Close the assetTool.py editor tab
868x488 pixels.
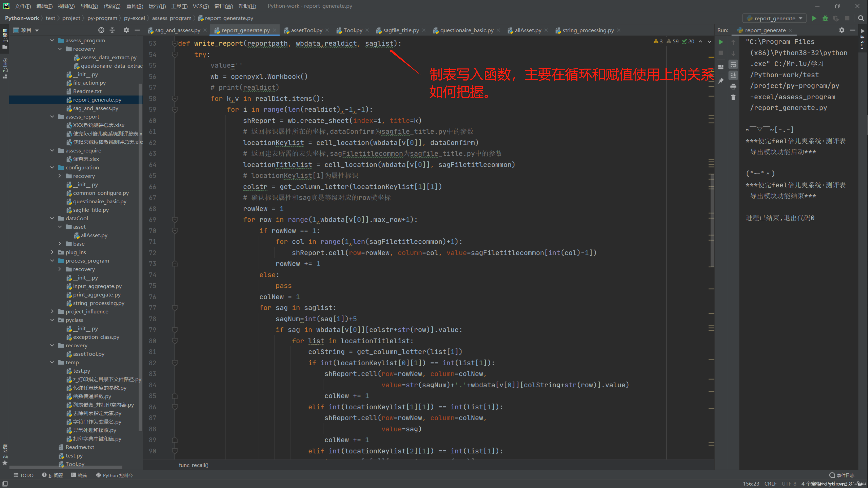tap(327, 30)
